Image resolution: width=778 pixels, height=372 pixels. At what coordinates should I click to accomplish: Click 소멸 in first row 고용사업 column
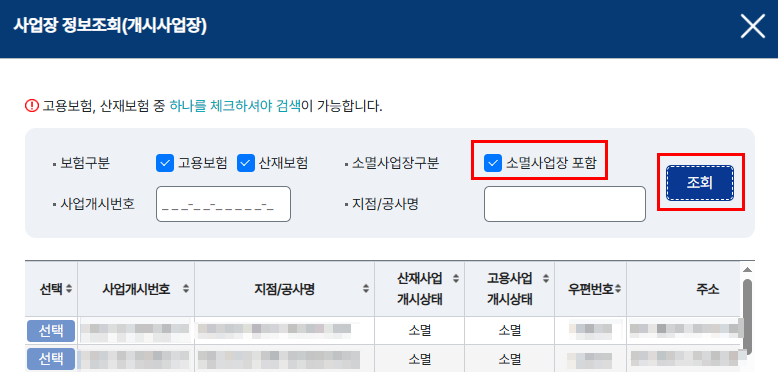coord(510,330)
